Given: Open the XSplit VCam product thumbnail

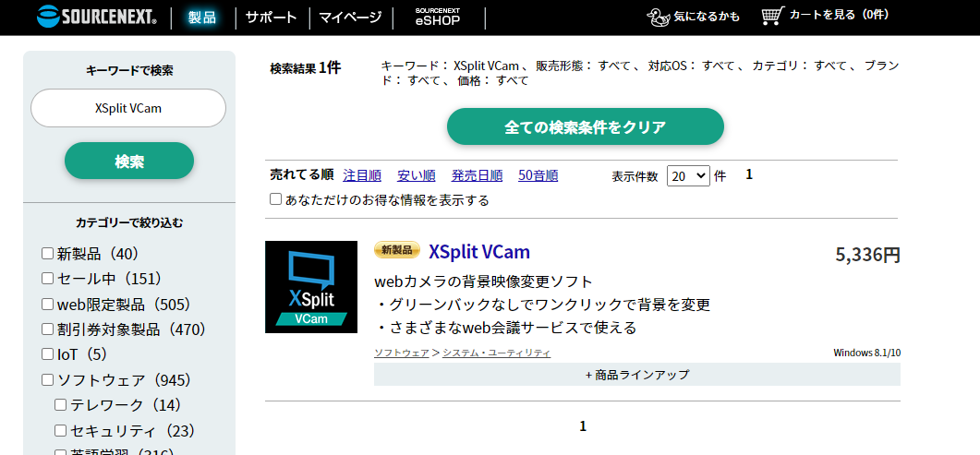Looking at the screenshot, I should [x=311, y=287].
